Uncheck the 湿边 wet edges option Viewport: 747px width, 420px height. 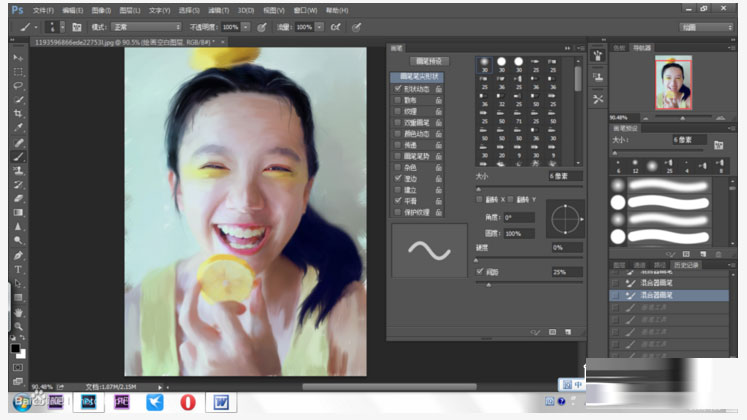398,178
